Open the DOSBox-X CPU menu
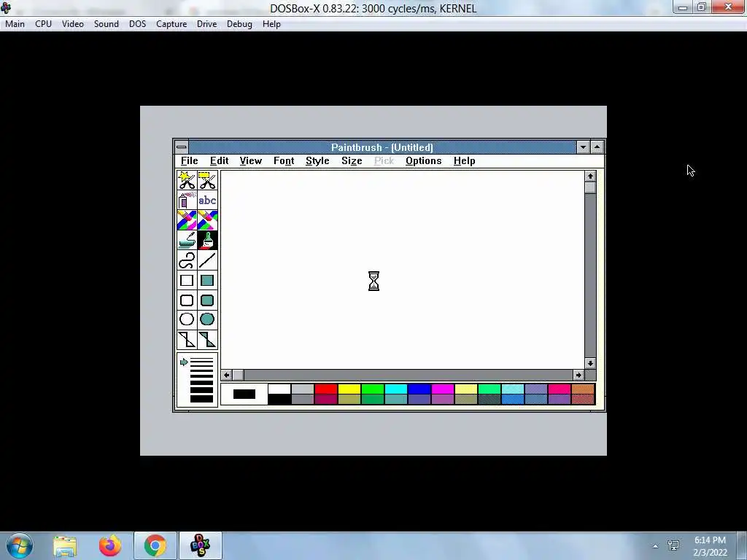Screen dimensions: 747x560 43,24
